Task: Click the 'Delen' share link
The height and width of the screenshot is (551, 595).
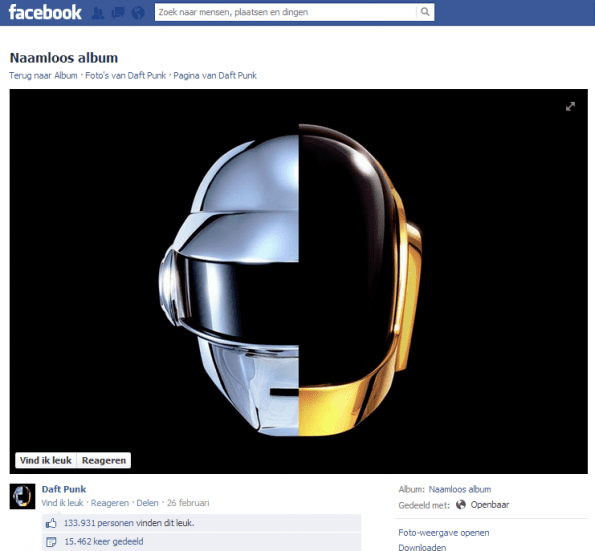Action: [x=147, y=503]
